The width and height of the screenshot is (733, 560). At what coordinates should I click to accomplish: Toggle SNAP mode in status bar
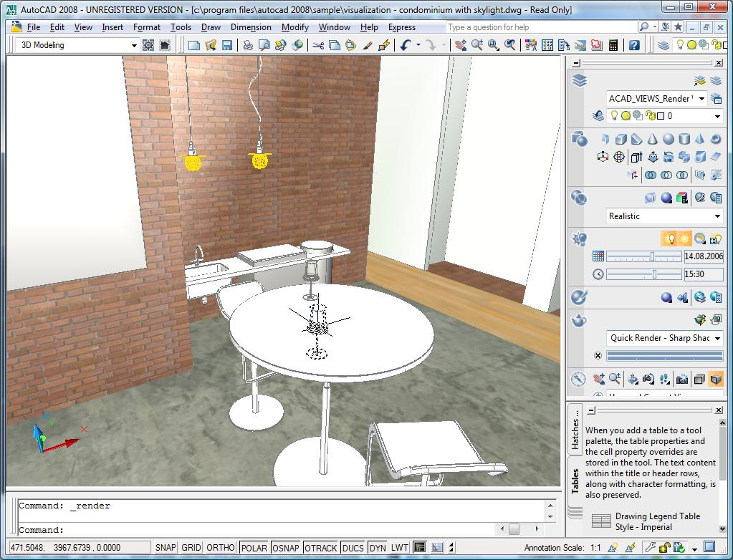tap(166, 547)
